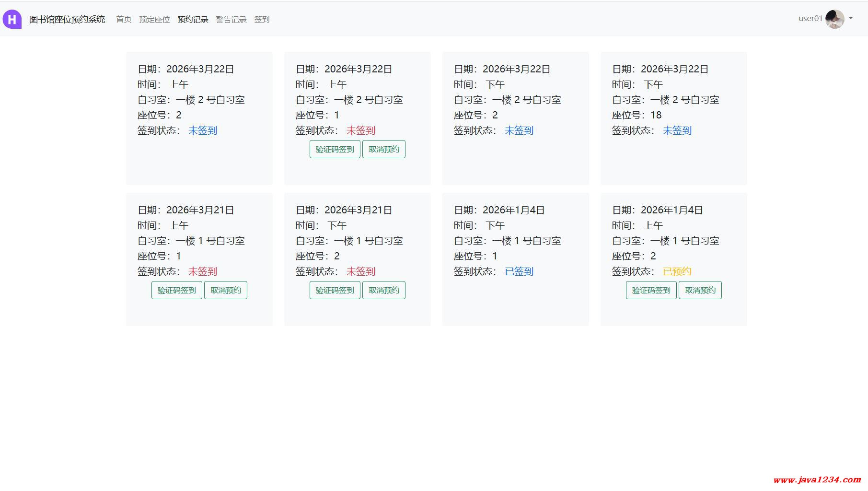Viewport: 868px width, 491px height.
Task: Click 验证码签到 for March 21 afternoon seat 2
Action: (x=335, y=290)
